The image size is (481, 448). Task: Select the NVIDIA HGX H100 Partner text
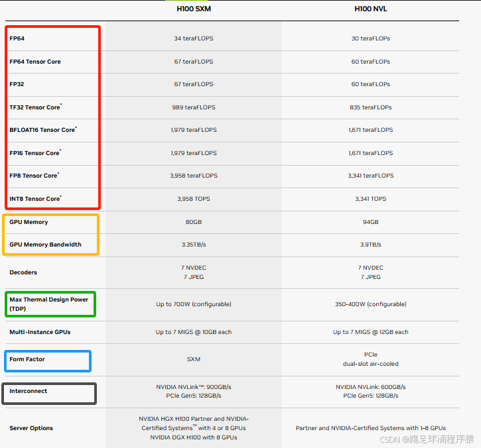point(194,419)
